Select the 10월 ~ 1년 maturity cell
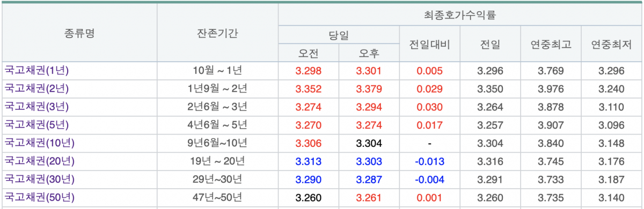This screenshot has width=644, height=209. pos(217,70)
